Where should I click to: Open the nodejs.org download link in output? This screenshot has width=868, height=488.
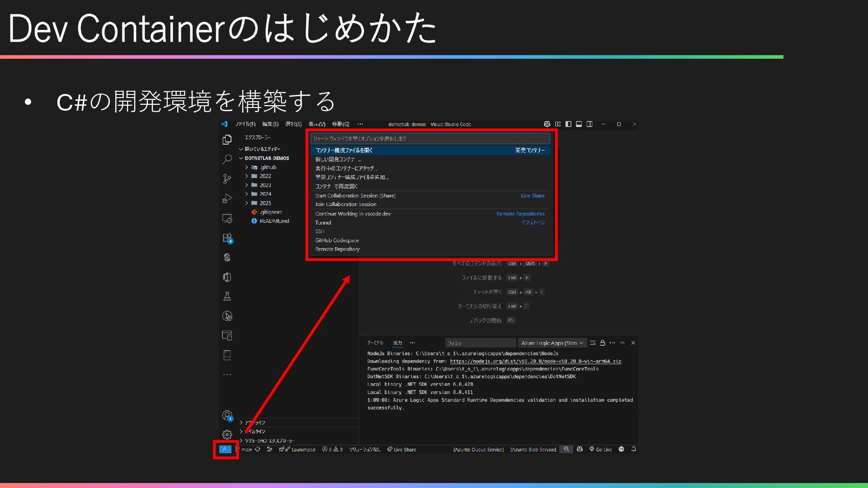click(535, 361)
